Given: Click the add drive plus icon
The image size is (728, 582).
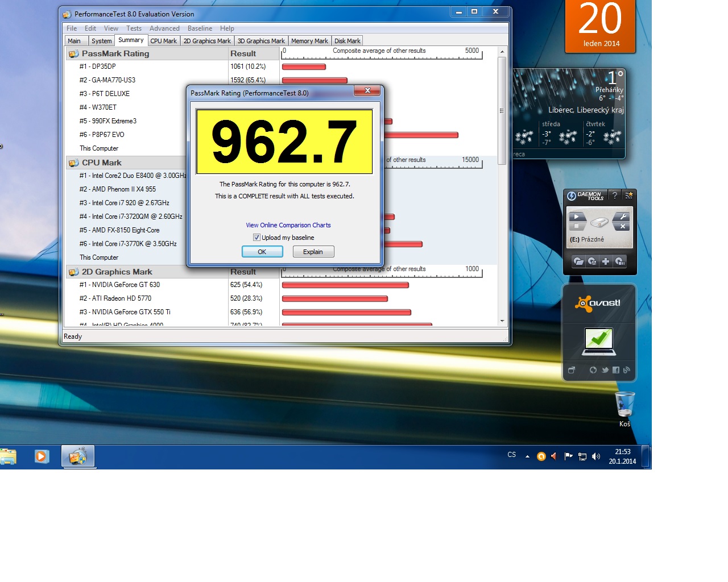Looking at the screenshot, I should tap(606, 261).
